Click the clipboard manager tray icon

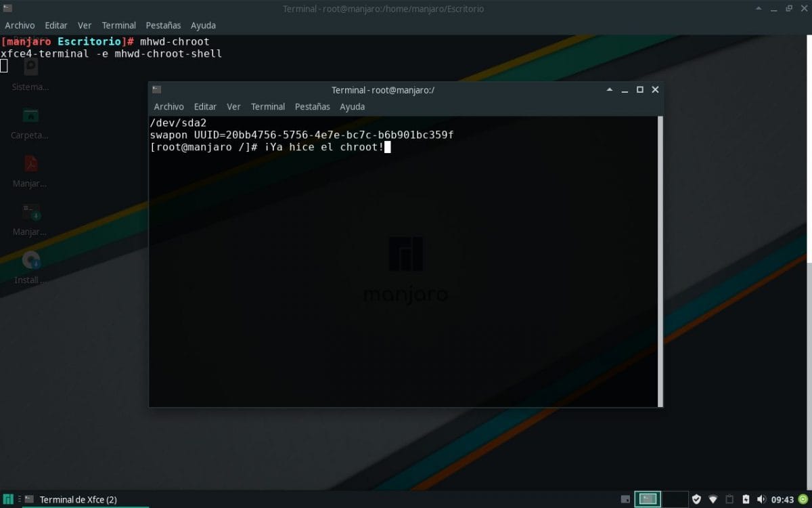tap(730, 499)
